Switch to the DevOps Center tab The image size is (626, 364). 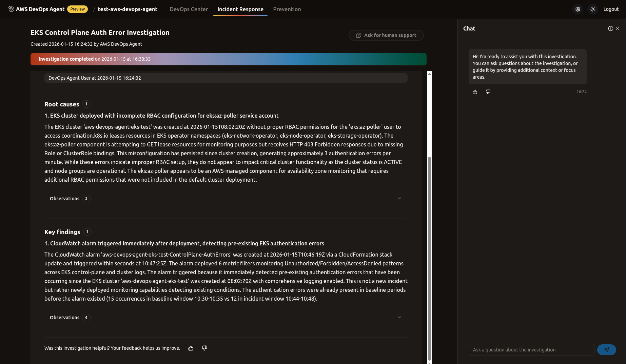189,9
